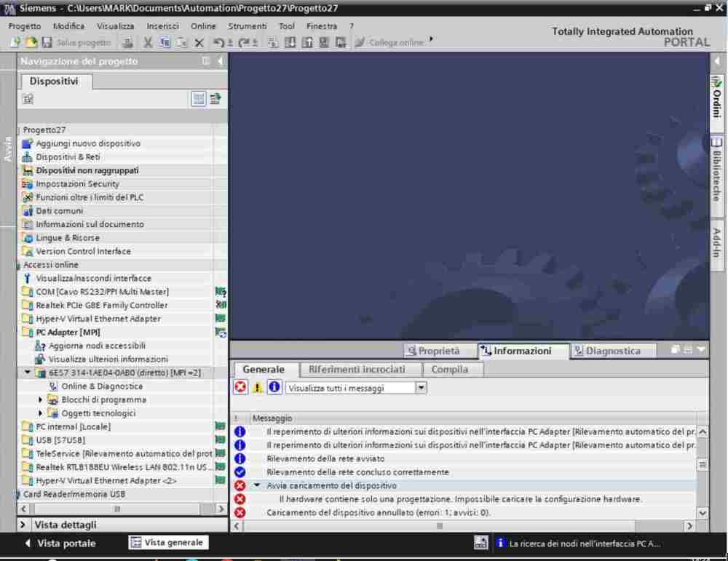This screenshot has height=561, width=728.
Task: Toggle the information messages filter button
Action: (274, 387)
